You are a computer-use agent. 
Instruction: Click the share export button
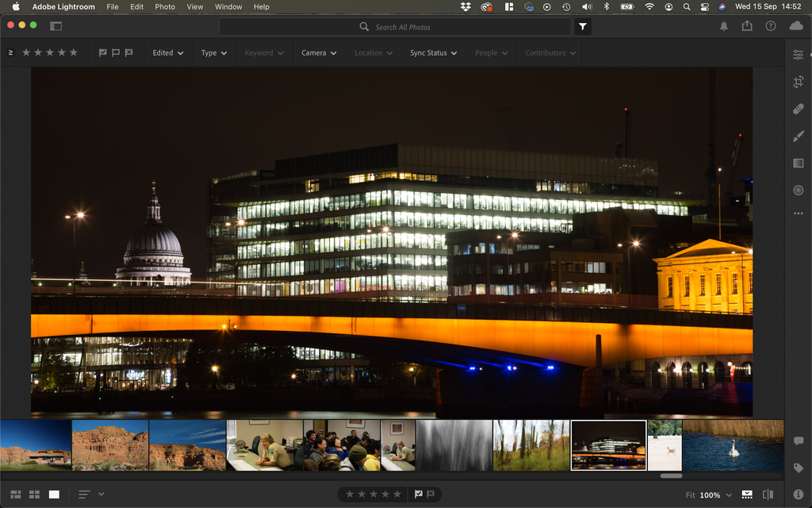point(747,26)
